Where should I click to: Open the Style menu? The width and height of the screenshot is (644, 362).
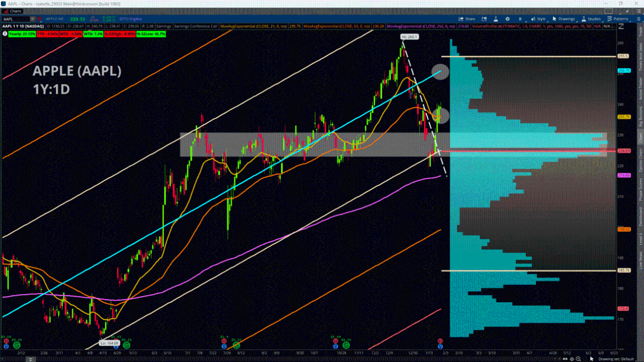tap(537, 19)
